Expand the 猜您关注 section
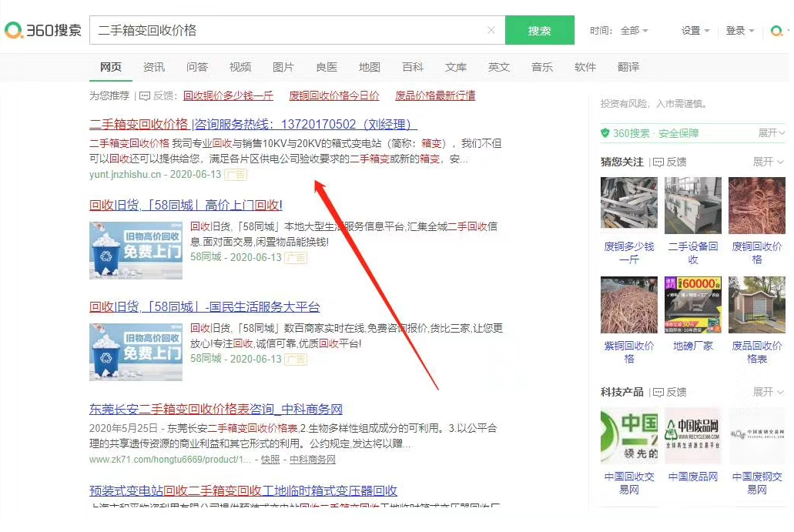This screenshot has width=794, height=532. [768, 162]
